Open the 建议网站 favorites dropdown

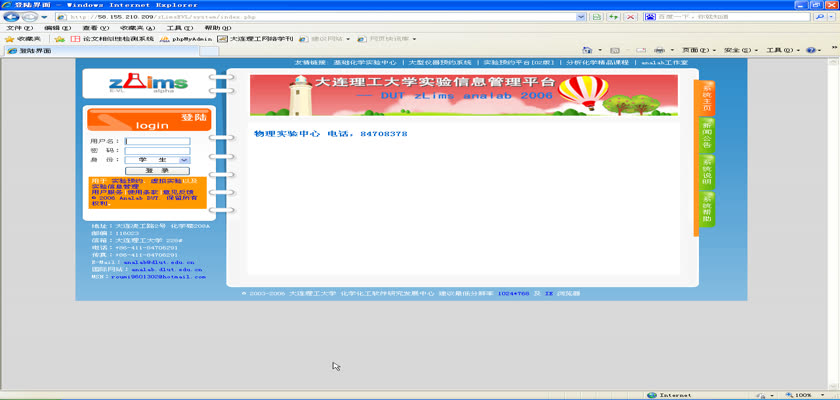tap(325, 39)
